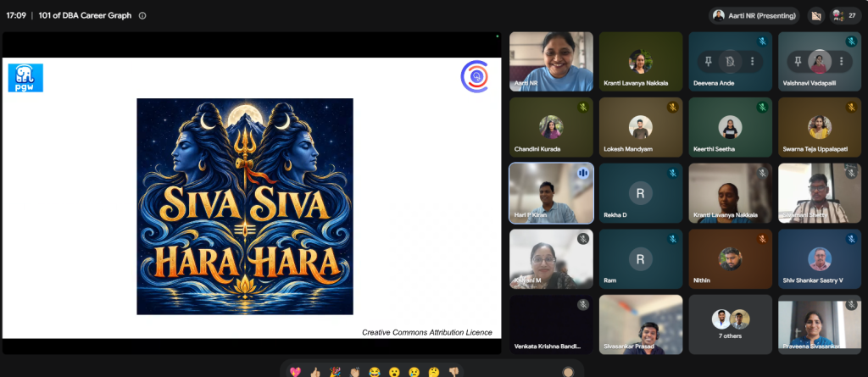Open the emoji skin tone selector
The width and height of the screenshot is (868, 377).
tap(567, 372)
